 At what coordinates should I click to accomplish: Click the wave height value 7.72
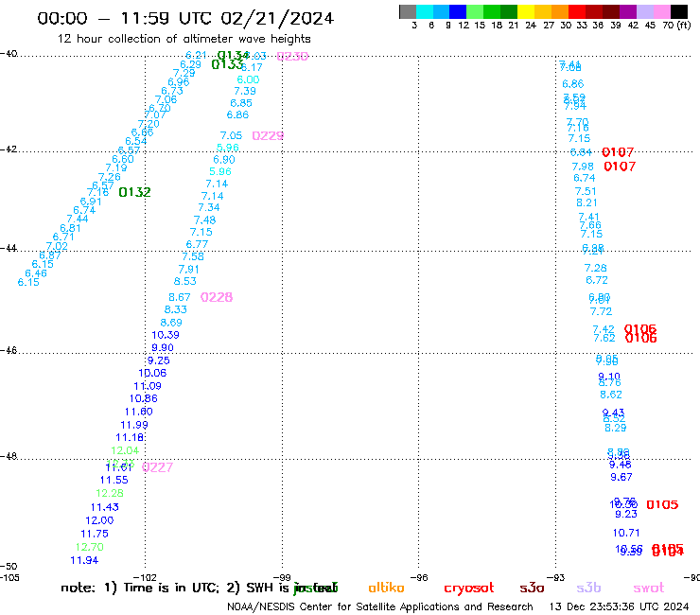point(601,311)
